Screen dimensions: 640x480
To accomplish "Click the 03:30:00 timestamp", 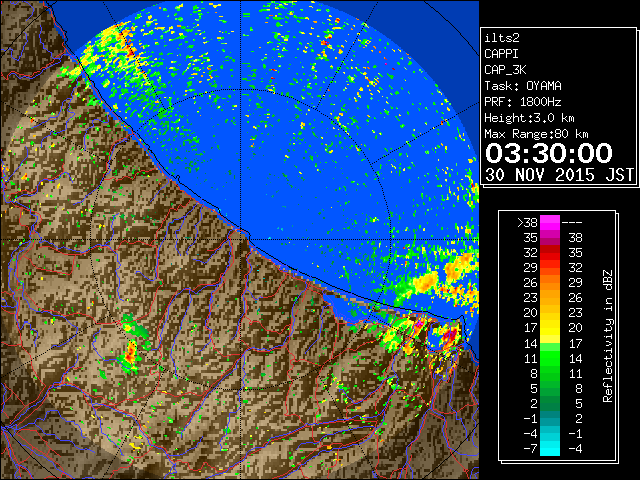I will tap(549, 153).
